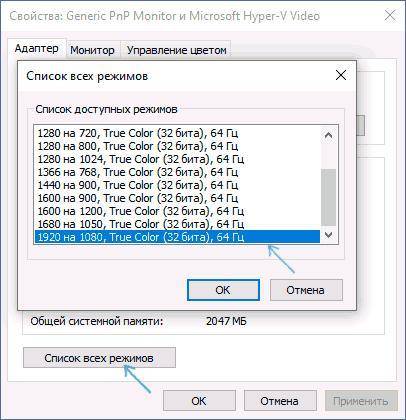Click the list scrollbar up arrow

pyautogui.click(x=328, y=135)
